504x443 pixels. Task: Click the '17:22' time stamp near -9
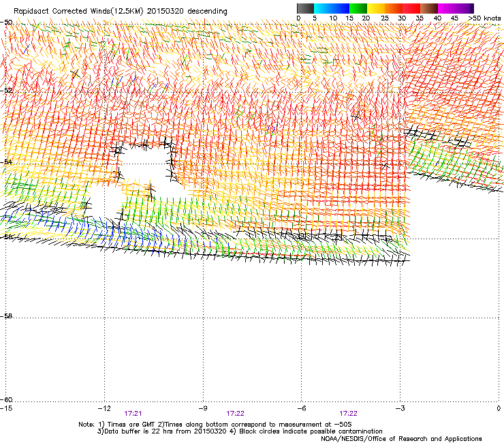[235, 414]
